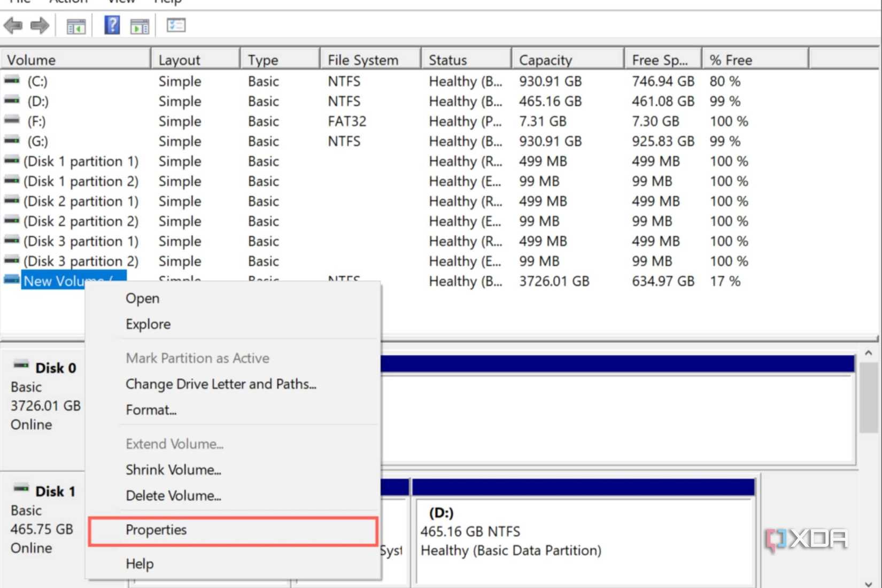Choose Format from the context menu
882x588 pixels.
[x=151, y=410]
